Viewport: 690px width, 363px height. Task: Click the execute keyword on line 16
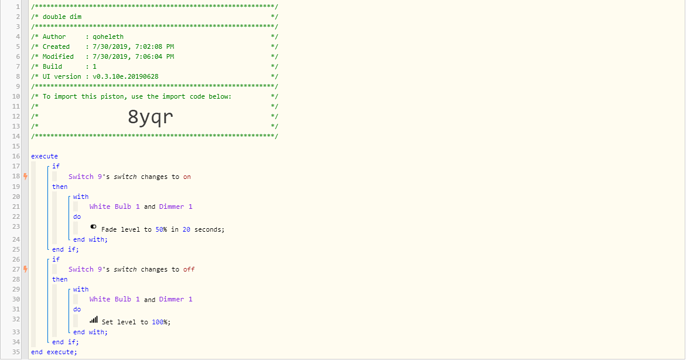pyautogui.click(x=44, y=156)
